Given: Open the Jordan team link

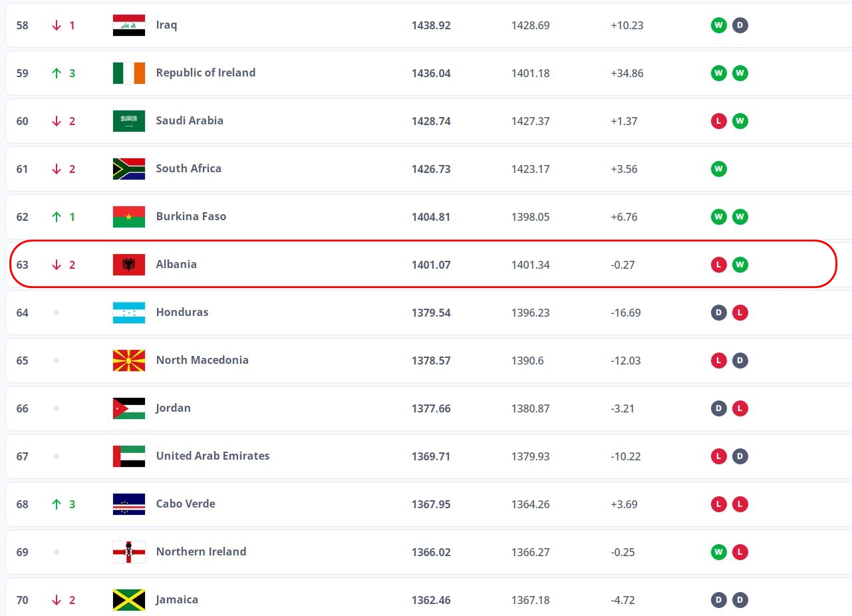Looking at the screenshot, I should (x=173, y=408).
